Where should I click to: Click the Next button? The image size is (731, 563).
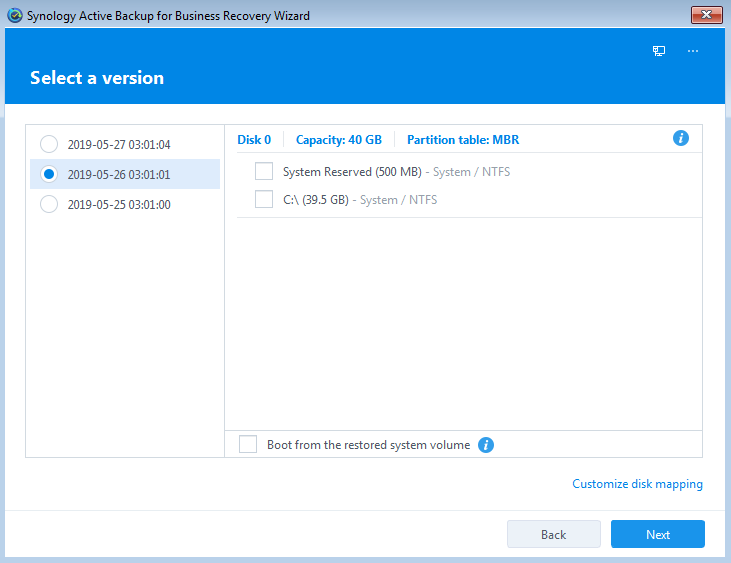tap(658, 534)
